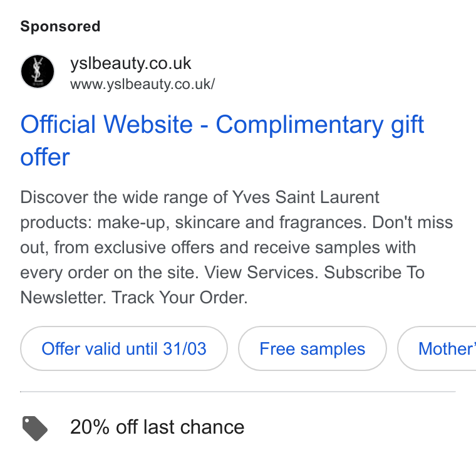
Task: Click the YSL circular logo icon
Action: coord(38,71)
